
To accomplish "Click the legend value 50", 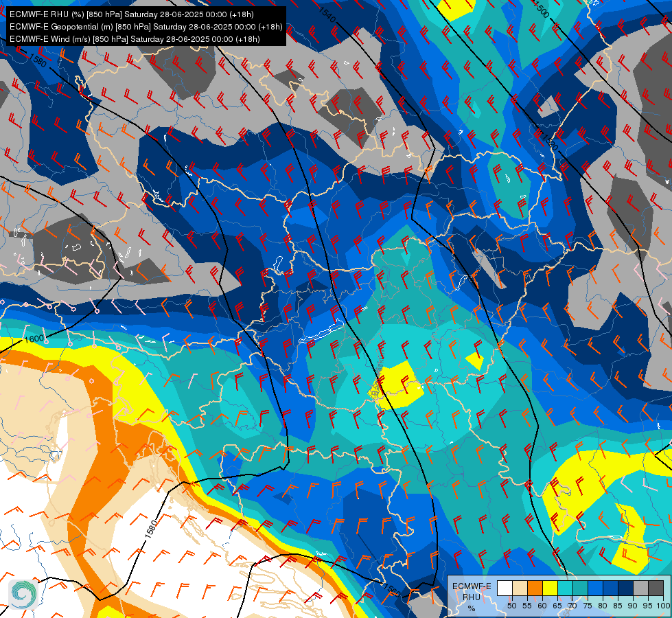I will (512, 606).
